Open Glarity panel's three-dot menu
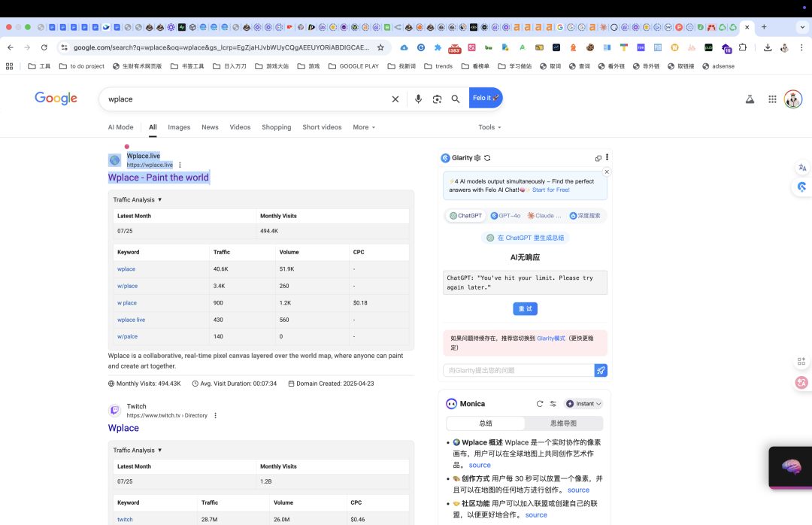 click(607, 157)
